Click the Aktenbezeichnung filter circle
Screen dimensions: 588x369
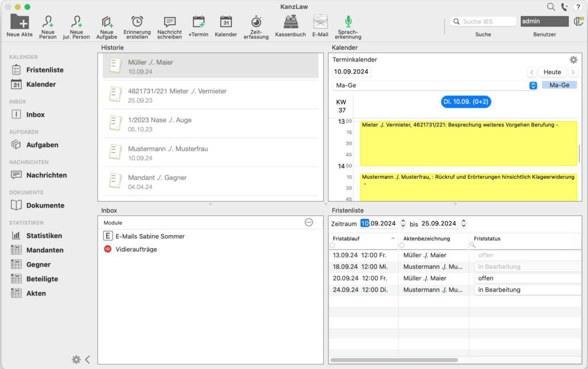pyautogui.click(x=402, y=245)
